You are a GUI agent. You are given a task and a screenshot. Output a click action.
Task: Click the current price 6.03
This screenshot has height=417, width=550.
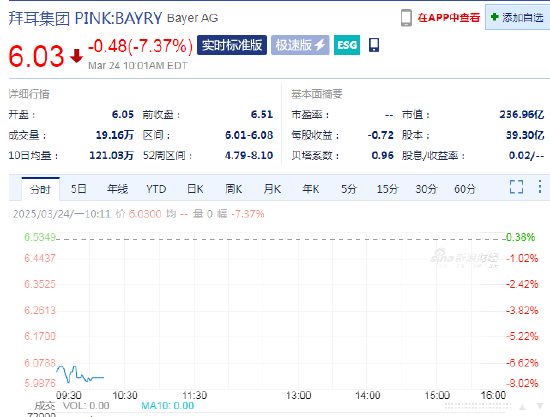point(36,56)
